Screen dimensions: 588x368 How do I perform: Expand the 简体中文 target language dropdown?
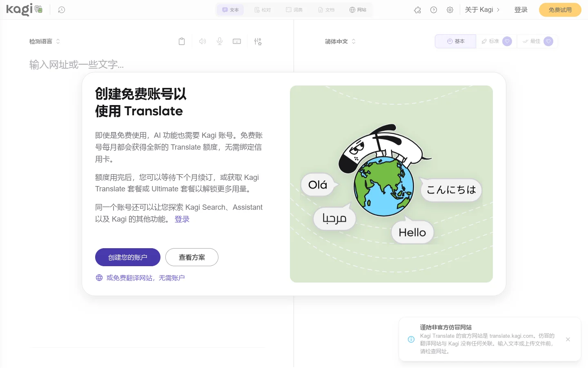(x=341, y=41)
